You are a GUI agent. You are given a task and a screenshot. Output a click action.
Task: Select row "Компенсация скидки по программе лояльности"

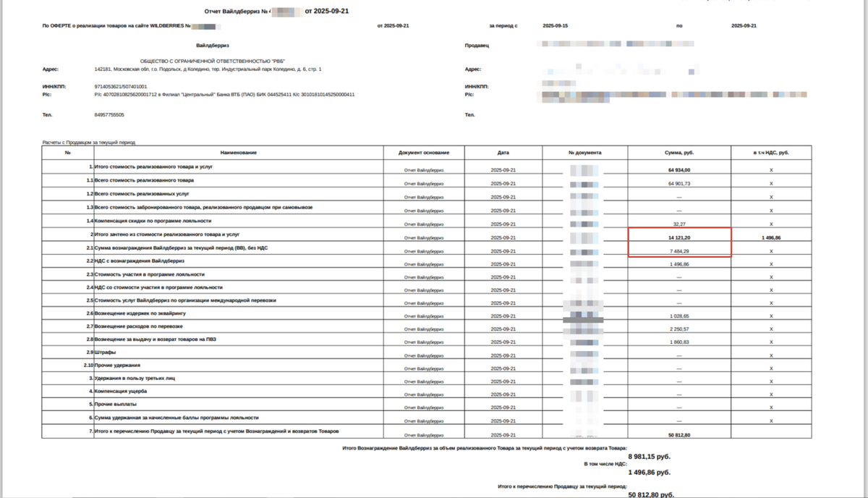pos(427,221)
